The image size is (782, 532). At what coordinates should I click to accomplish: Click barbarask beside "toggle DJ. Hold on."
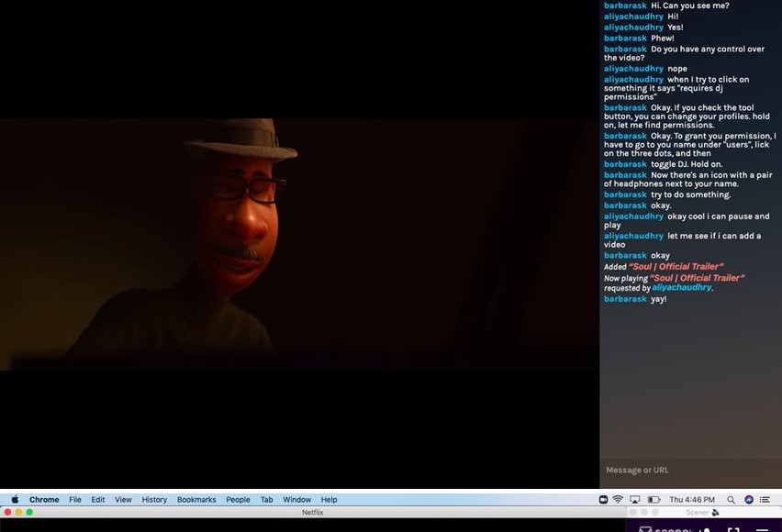[625, 164]
